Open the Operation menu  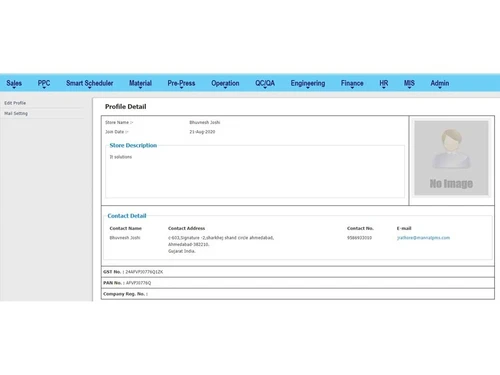click(x=225, y=83)
